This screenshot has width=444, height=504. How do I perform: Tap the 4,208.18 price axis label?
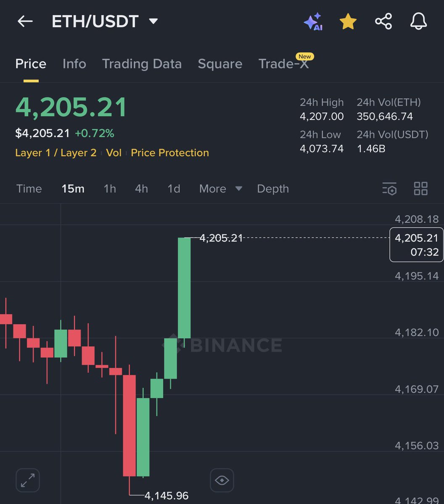point(417,219)
